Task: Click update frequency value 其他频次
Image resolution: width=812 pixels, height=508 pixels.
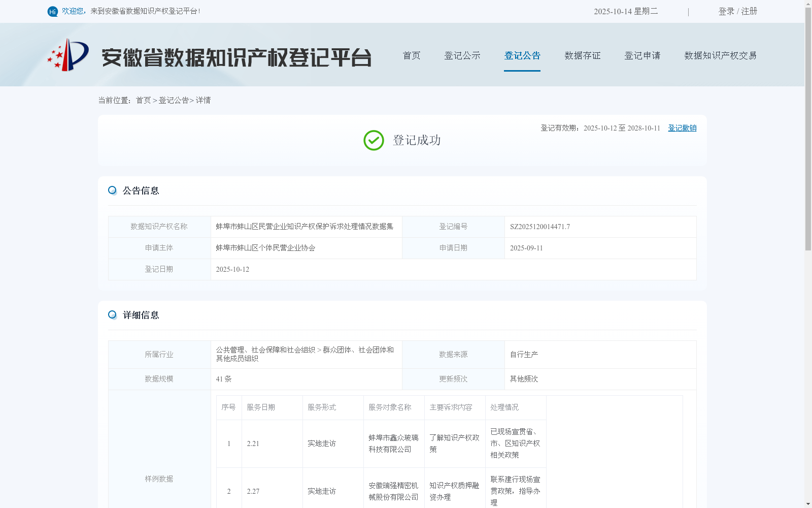Action: (x=524, y=379)
